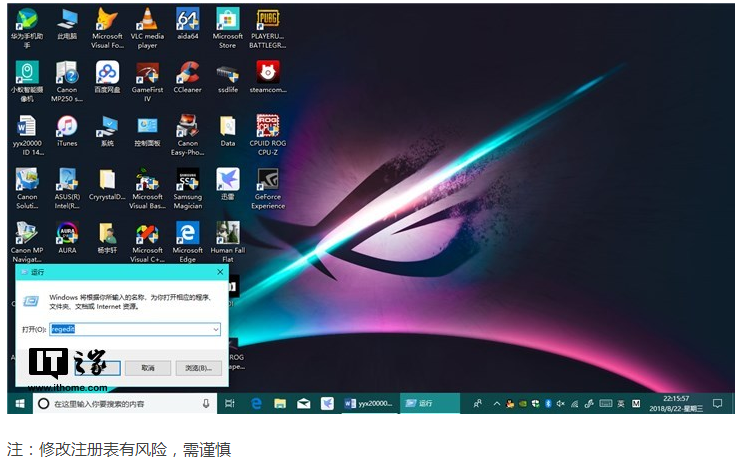Select the 控制面板 desktop icon

point(147,131)
